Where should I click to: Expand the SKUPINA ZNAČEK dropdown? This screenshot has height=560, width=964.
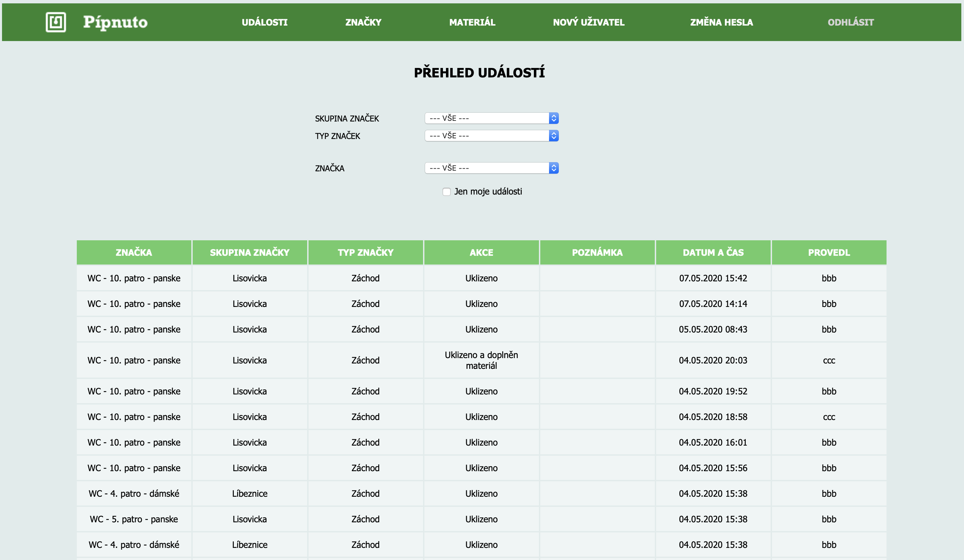[x=491, y=118]
